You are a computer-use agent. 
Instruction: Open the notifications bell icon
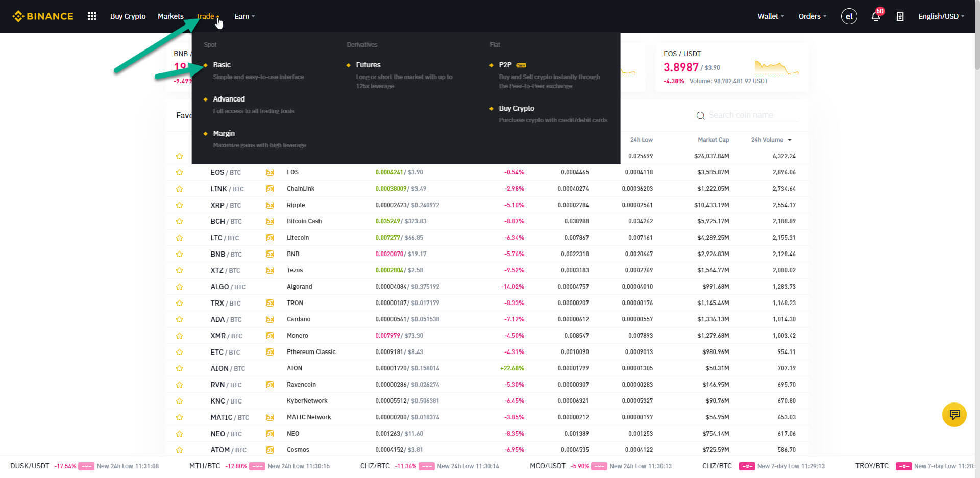click(x=875, y=16)
